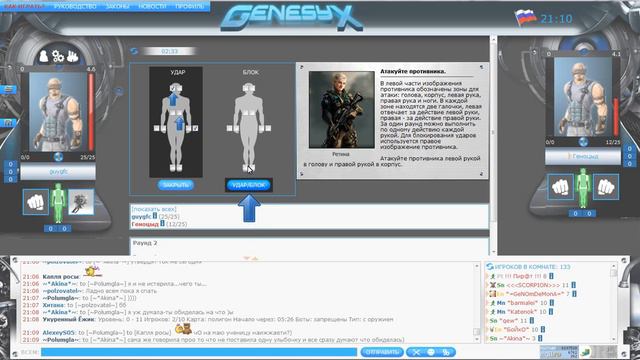Click the [показать всех] link
The height and width of the screenshot is (360, 640).
click(x=154, y=209)
